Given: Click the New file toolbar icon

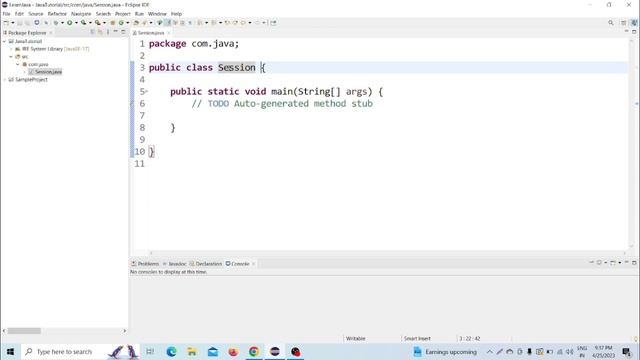Looking at the screenshot, I should [6, 23].
